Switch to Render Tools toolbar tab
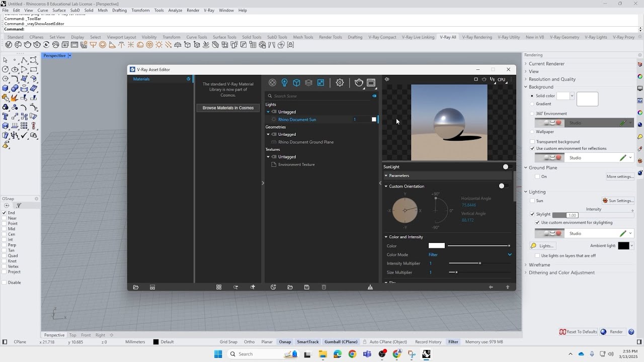The width and height of the screenshot is (644, 362). [331, 37]
